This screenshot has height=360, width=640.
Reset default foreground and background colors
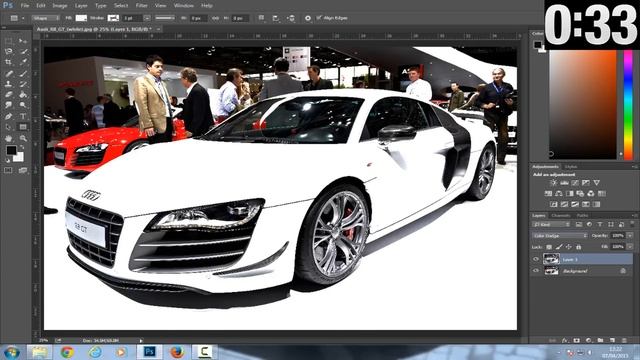pyautogui.click(x=8, y=160)
